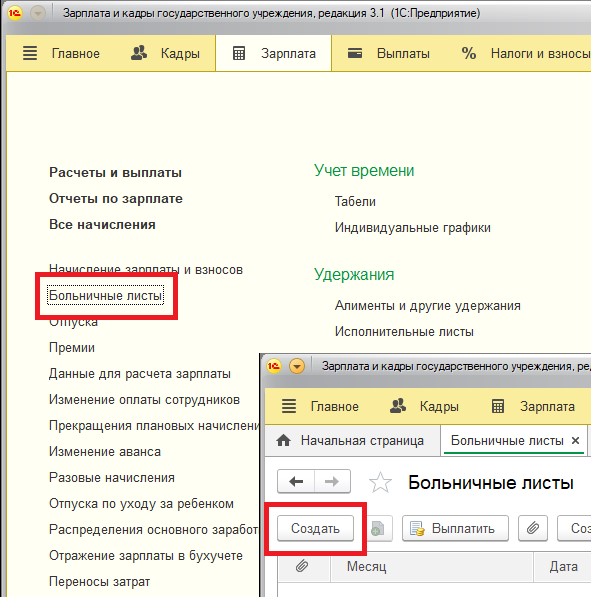Open Исполнительные листы under Удержания
Viewport: 603px width, 609px height.
(404, 331)
